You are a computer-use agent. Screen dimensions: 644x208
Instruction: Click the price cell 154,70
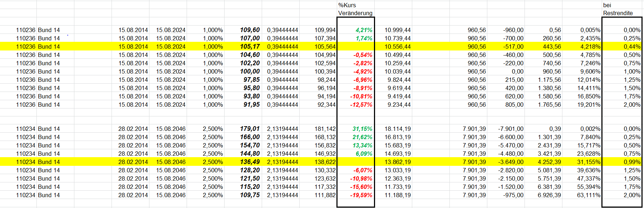[243, 145]
